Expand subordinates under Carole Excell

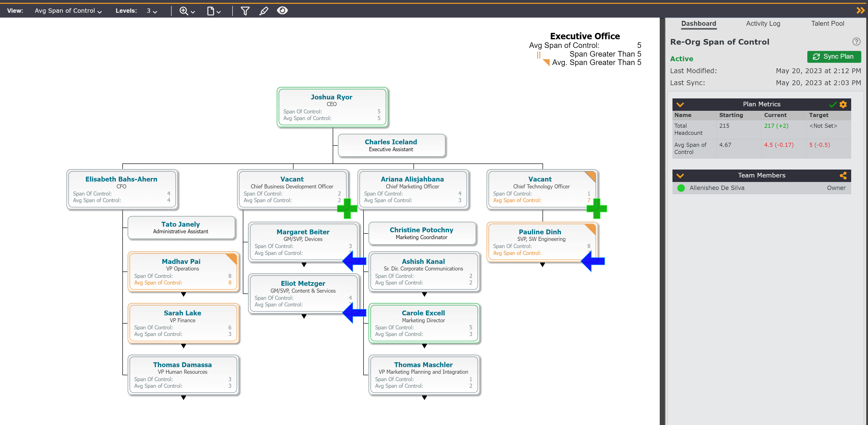424,346
